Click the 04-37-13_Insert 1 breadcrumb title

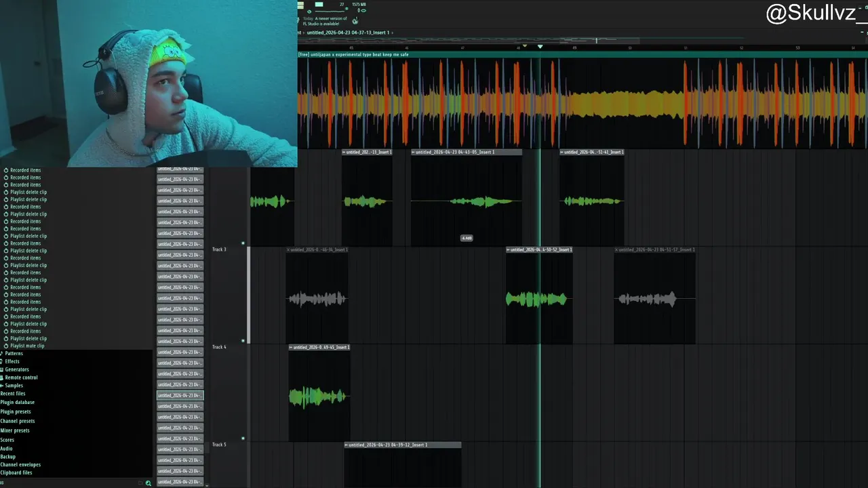click(x=348, y=33)
